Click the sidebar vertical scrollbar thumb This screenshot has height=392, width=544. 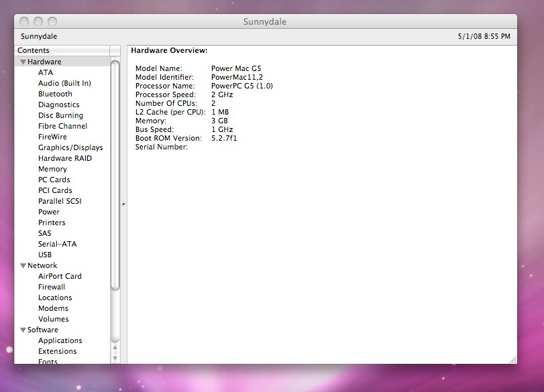(x=115, y=175)
